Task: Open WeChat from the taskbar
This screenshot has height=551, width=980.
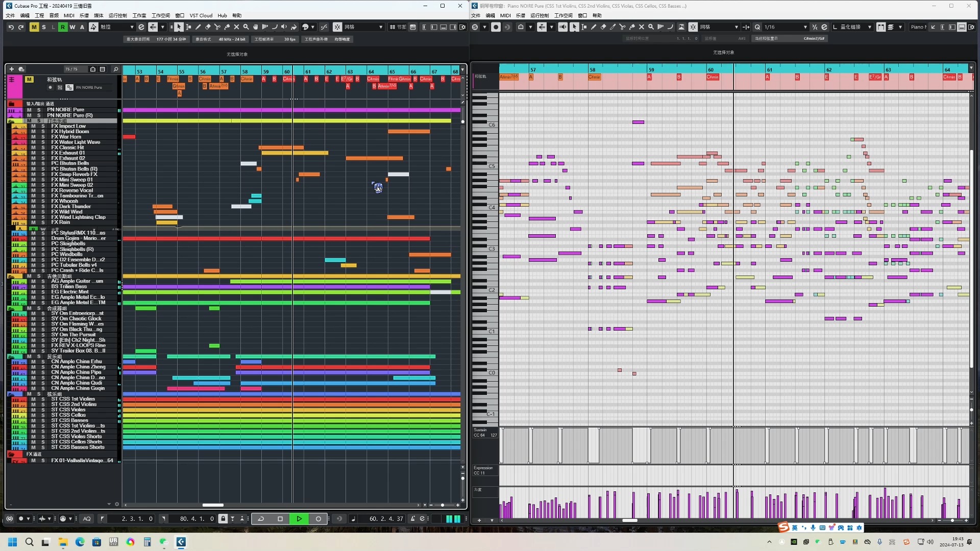Action: [164, 542]
